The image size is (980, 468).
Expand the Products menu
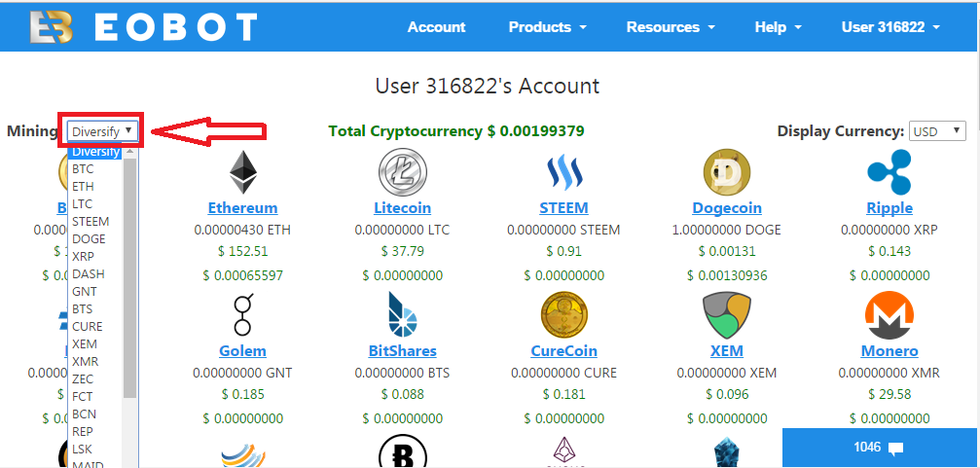pyautogui.click(x=548, y=27)
